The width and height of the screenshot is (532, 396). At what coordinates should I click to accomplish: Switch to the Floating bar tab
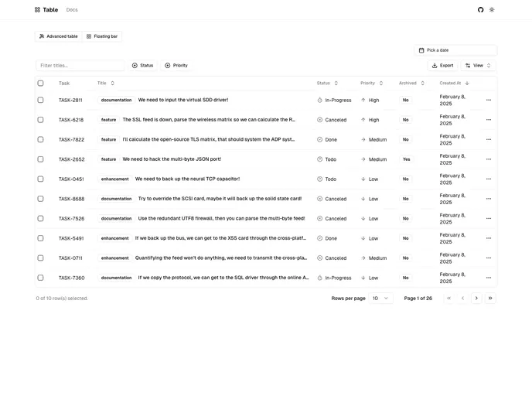pyautogui.click(x=102, y=36)
